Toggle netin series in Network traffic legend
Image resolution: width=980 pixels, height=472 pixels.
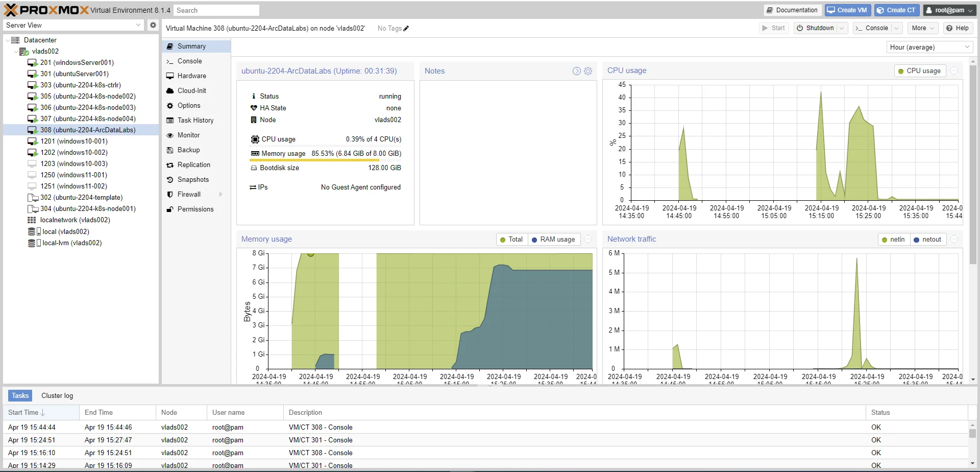[x=893, y=240]
